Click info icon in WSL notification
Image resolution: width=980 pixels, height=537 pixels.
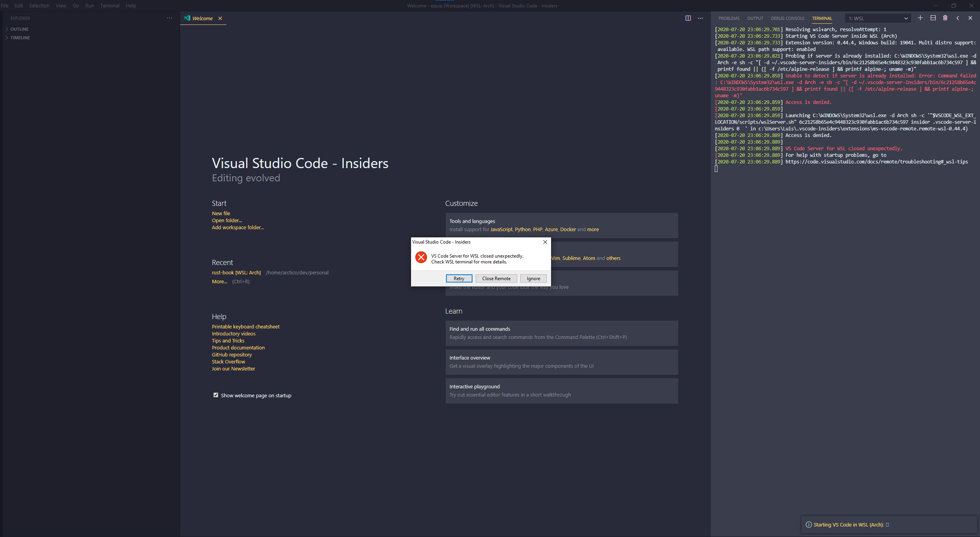point(808,525)
